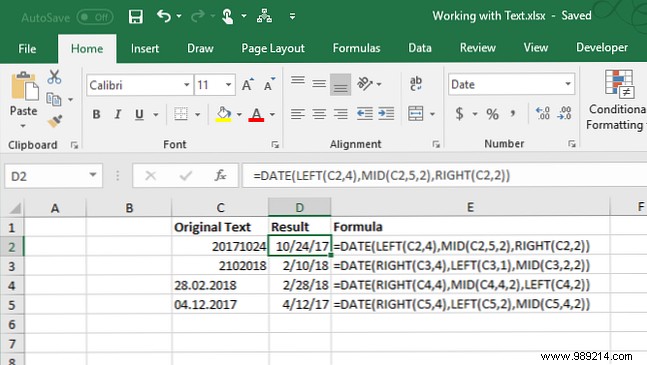Screen dimensions: 647x365
Task: Click Merge & Center icon
Action: tap(416, 113)
